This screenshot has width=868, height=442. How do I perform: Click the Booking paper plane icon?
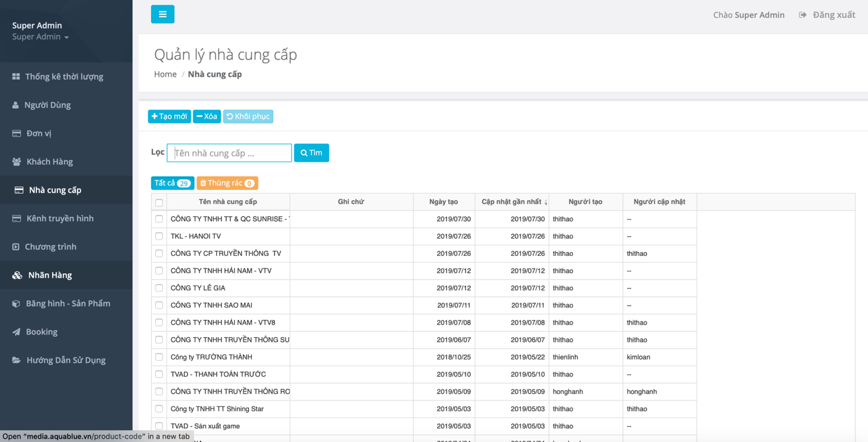coord(17,332)
